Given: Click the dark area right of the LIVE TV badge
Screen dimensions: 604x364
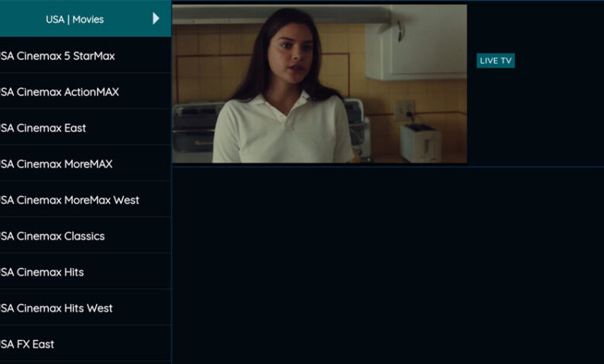Looking at the screenshot, I should coord(558,60).
